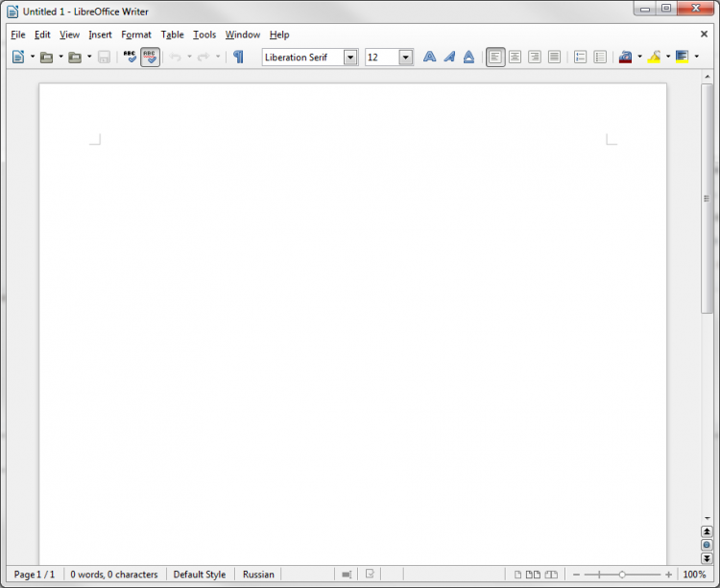Open the Undo history dropdown arrow
The image size is (720, 588).
pos(189,57)
